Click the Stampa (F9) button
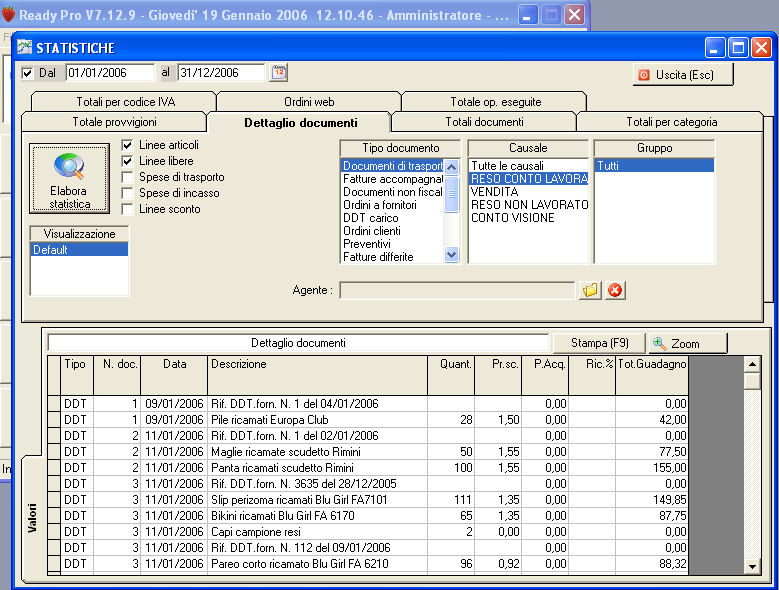779x590 pixels. click(x=600, y=343)
